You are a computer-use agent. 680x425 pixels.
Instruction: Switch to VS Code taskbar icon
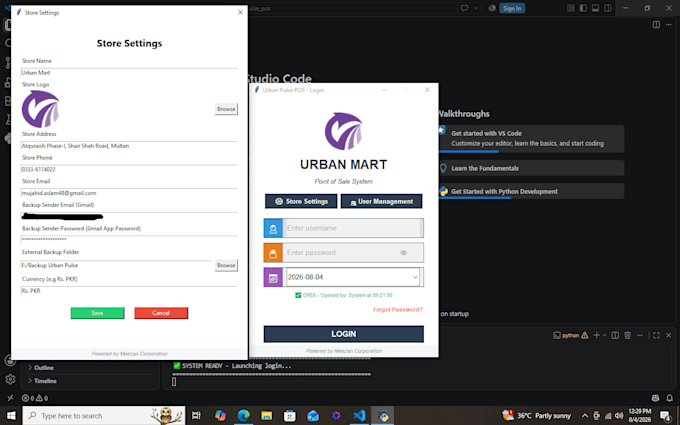(x=359, y=415)
